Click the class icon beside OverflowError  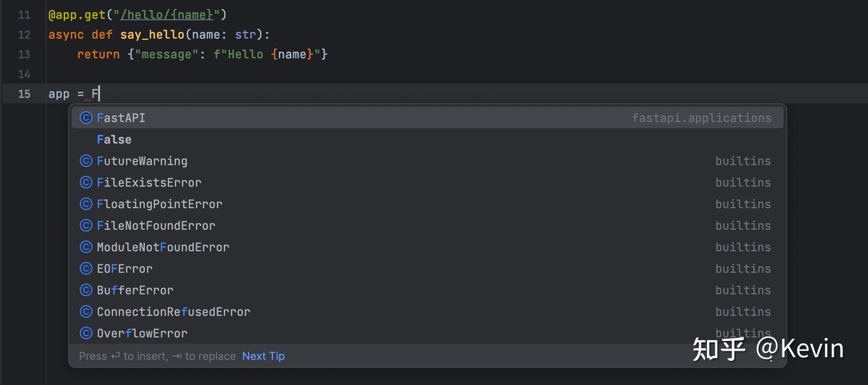click(x=86, y=333)
